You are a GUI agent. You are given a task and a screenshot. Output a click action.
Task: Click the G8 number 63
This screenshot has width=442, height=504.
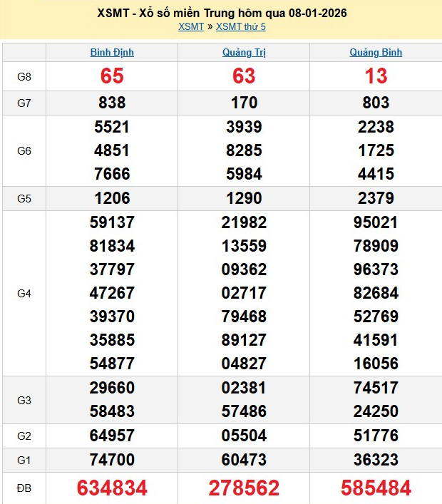[x=244, y=76]
